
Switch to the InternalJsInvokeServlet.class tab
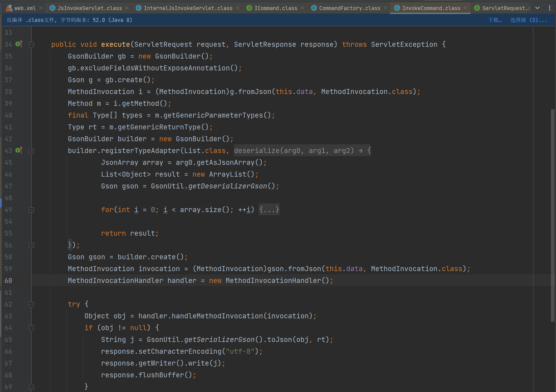(188, 8)
